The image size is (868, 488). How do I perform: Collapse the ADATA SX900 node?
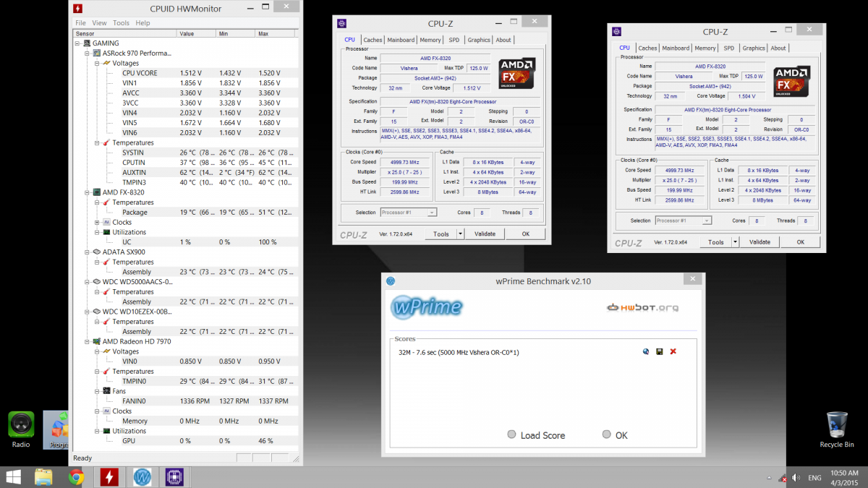point(88,252)
